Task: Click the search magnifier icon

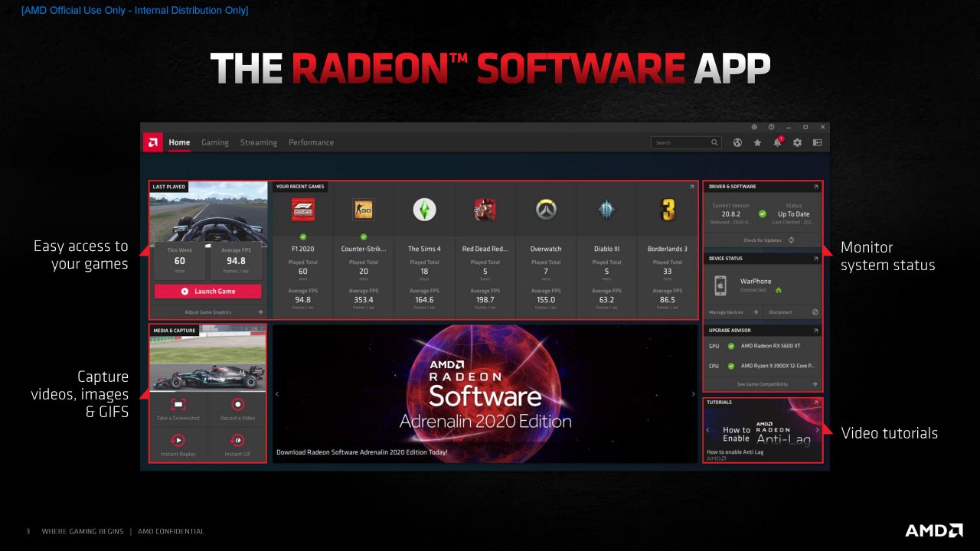Action: [x=714, y=142]
